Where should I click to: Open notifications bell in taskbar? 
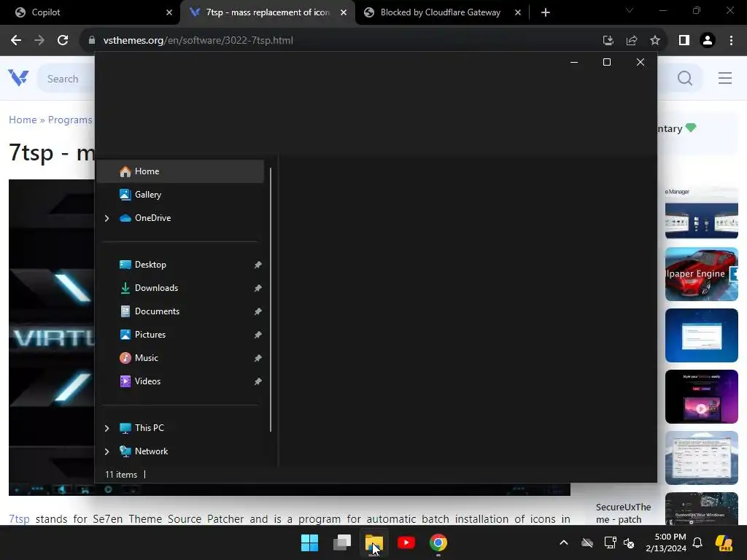coord(697,542)
